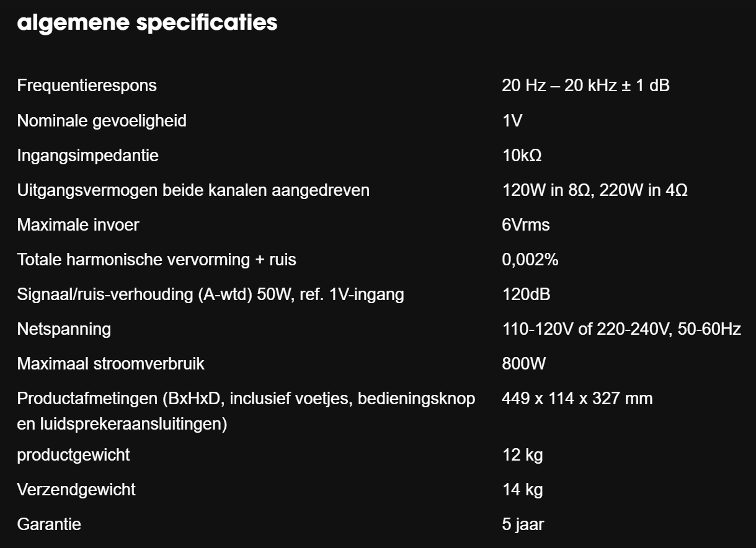
Task: Click the 10kΩ impedance value
Action: (x=522, y=155)
